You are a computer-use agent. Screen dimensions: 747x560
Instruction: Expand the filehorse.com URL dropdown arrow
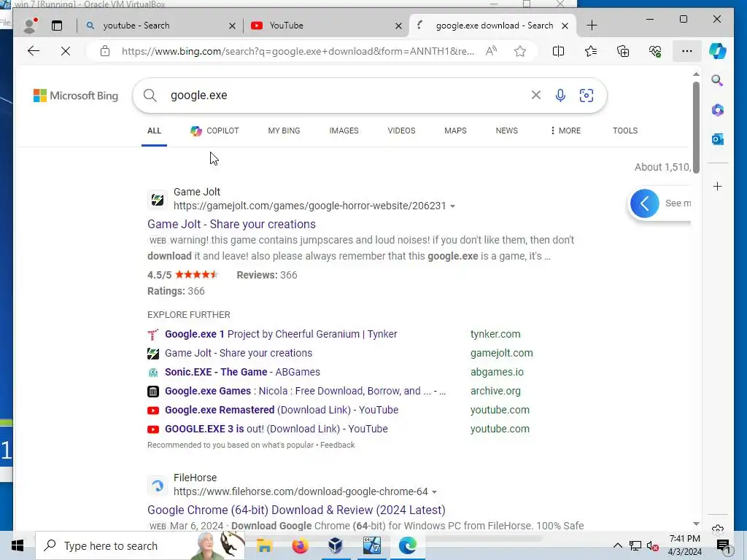point(435,492)
